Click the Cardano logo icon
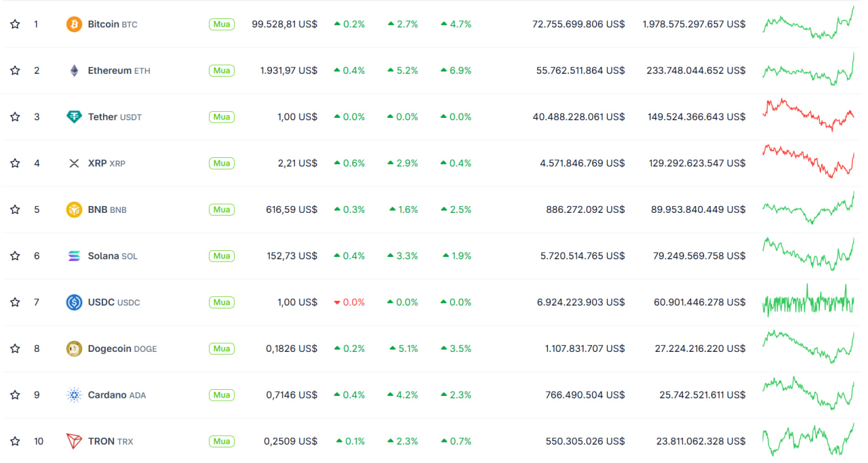 tap(74, 395)
